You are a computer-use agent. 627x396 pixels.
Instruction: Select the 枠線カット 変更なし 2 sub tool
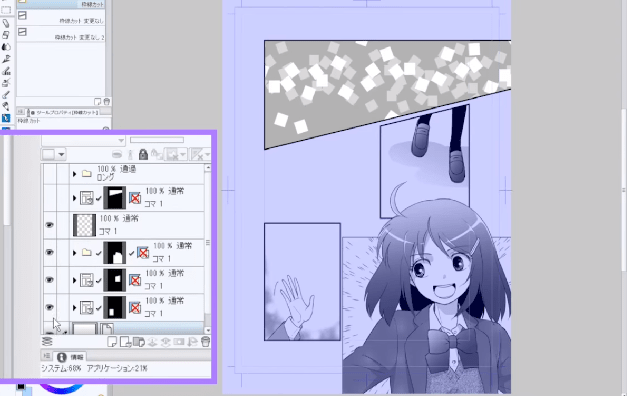61,34
